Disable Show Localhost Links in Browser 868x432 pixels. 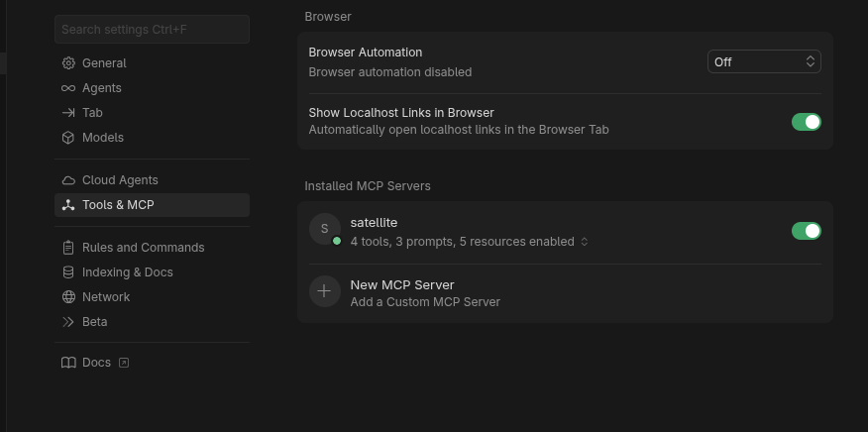[806, 122]
